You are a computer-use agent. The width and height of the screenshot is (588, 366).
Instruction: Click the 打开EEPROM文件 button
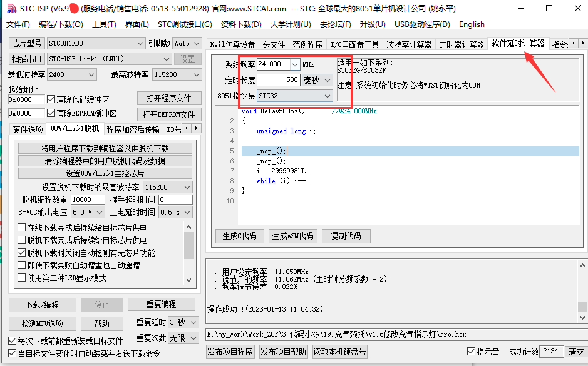[168, 114]
